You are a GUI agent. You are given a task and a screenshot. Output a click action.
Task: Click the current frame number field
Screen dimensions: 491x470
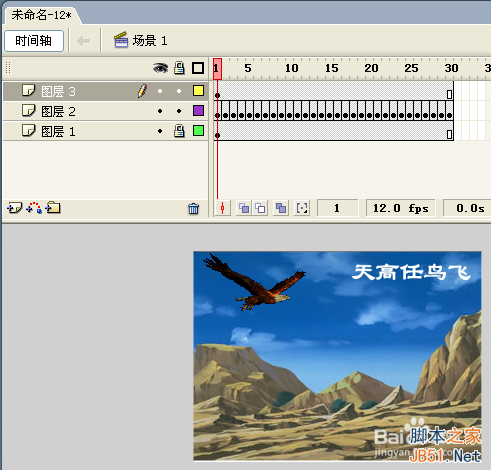(x=337, y=208)
